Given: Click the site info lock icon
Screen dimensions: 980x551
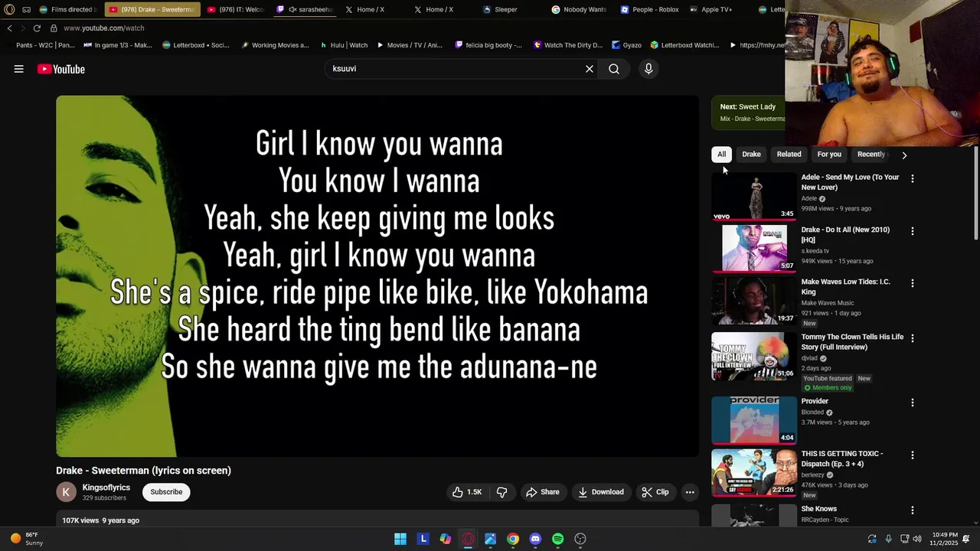Looking at the screenshot, I should [54, 28].
